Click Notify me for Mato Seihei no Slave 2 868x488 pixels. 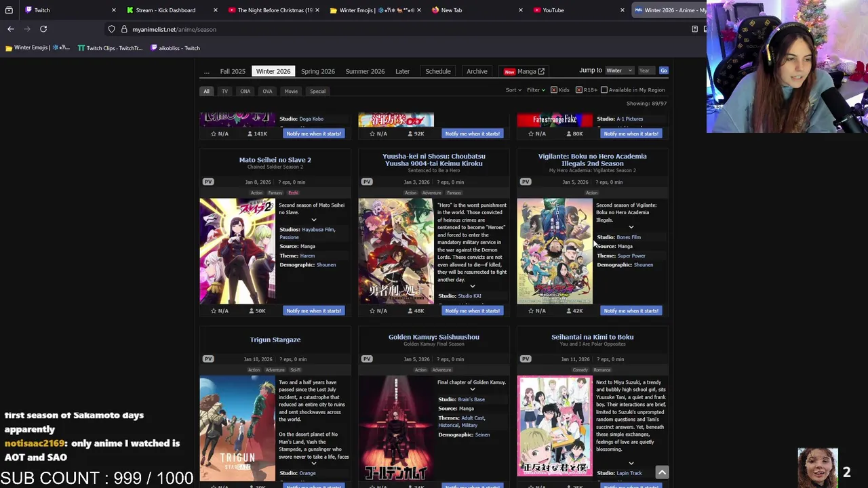point(314,310)
